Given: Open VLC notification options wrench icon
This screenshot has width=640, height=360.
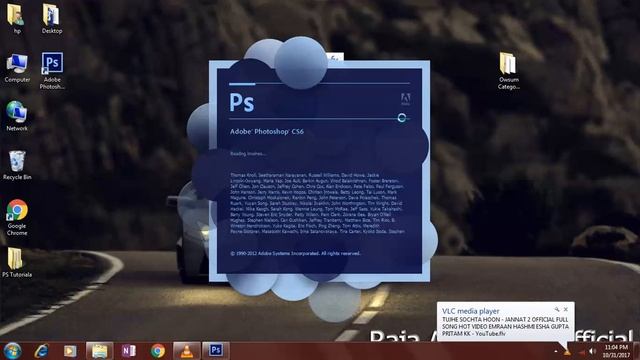Looking at the screenshot, I should 557,309.
